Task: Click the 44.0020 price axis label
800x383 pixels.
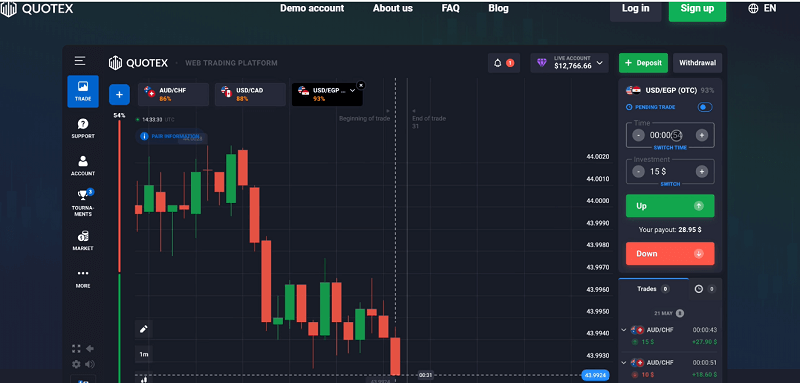Action: coord(598,157)
